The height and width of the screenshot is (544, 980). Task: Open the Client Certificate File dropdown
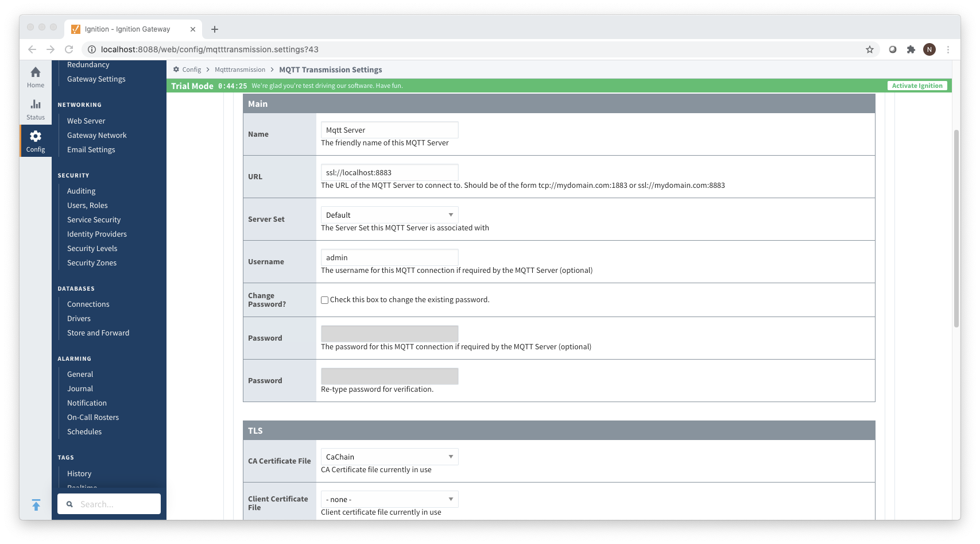point(389,499)
